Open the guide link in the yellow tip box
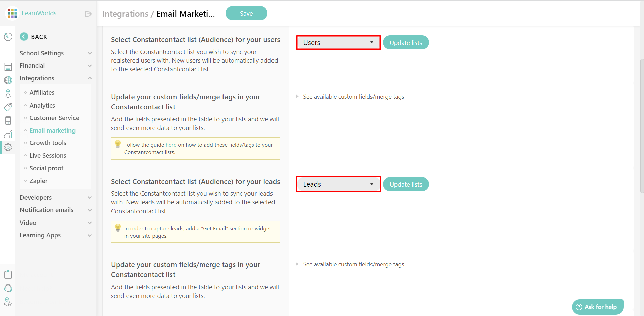This screenshot has height=316, width=644. [x=171, y=145]
